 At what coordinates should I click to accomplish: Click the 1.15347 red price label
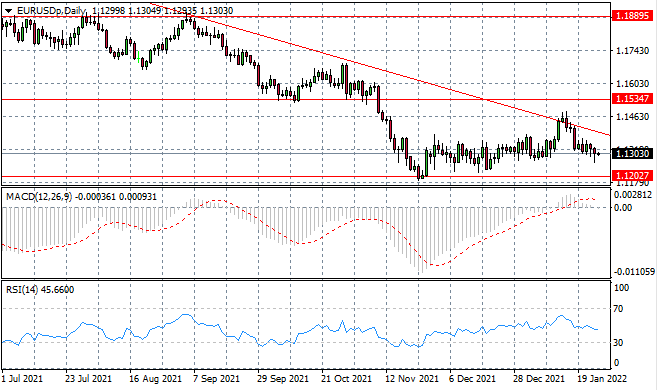click(x=632, y=99)
